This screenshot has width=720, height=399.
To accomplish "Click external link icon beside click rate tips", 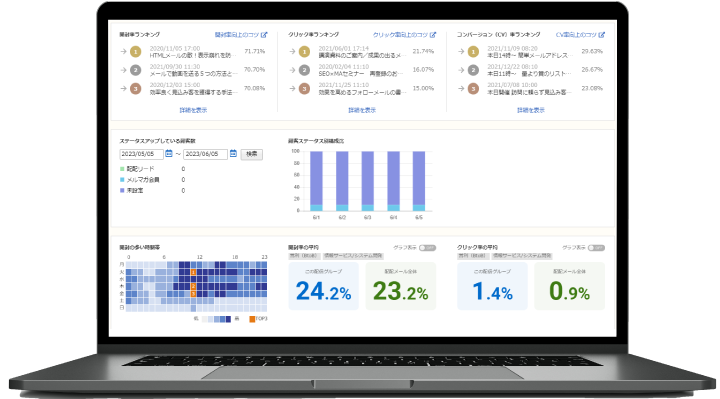I will coord(433,35).
